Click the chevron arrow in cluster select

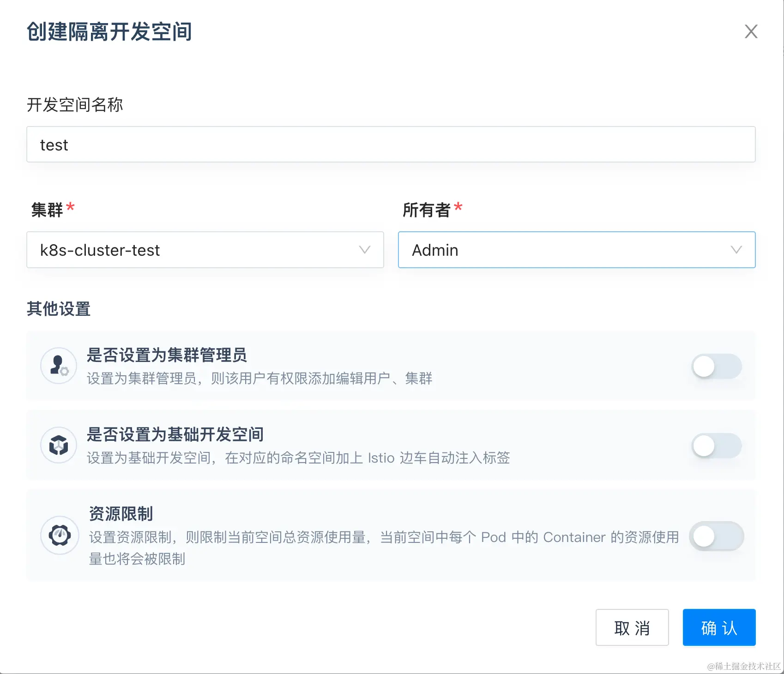[x=365, y=250]
